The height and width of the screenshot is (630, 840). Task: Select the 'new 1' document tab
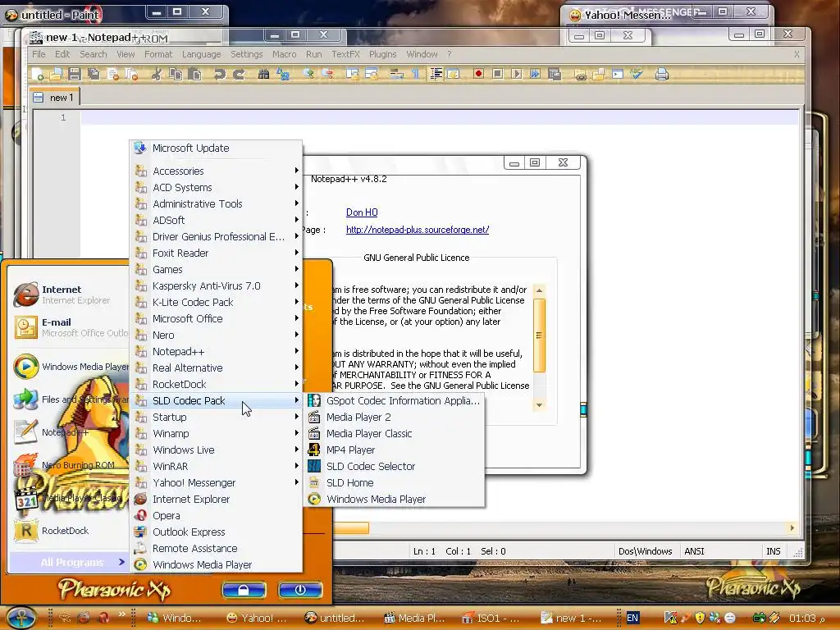54,98
